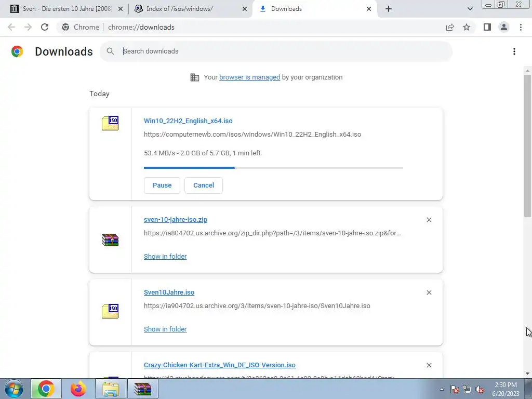Show sven-10-jahre-iso.zip in folder
Image resolution: width=532 pixels, height=399 pixels.
click(x=165, y=257)
